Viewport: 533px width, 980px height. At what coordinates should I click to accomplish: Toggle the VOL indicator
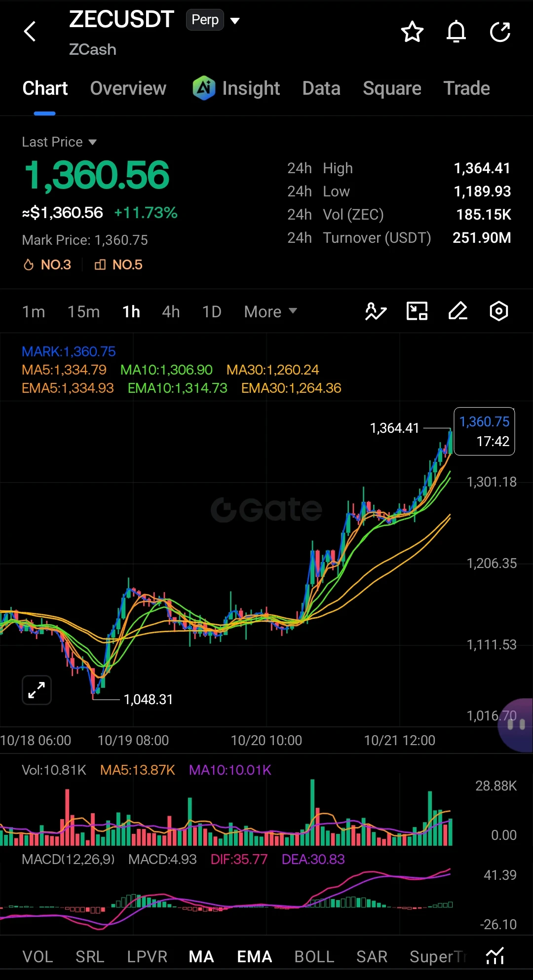pos(38,957)
